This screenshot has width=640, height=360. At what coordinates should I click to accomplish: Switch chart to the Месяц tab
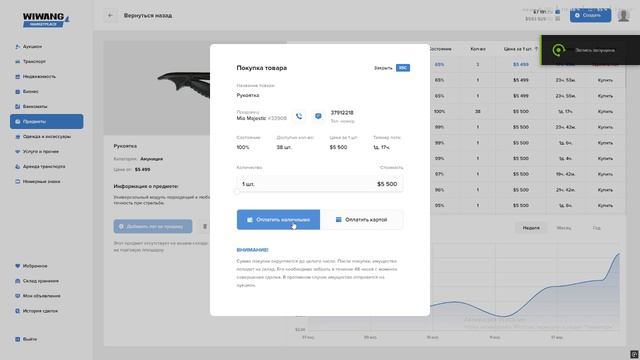(x=564, y=228)
